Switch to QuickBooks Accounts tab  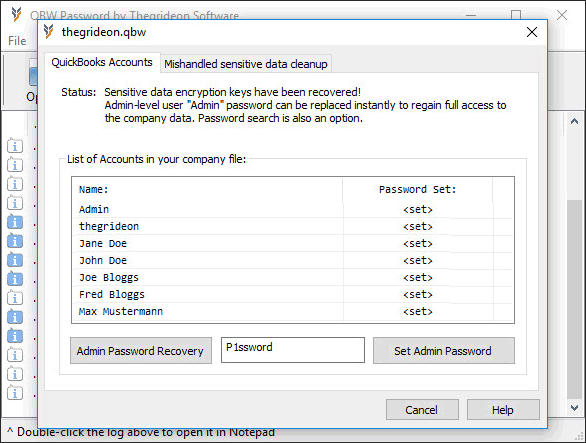coord(102,62)
